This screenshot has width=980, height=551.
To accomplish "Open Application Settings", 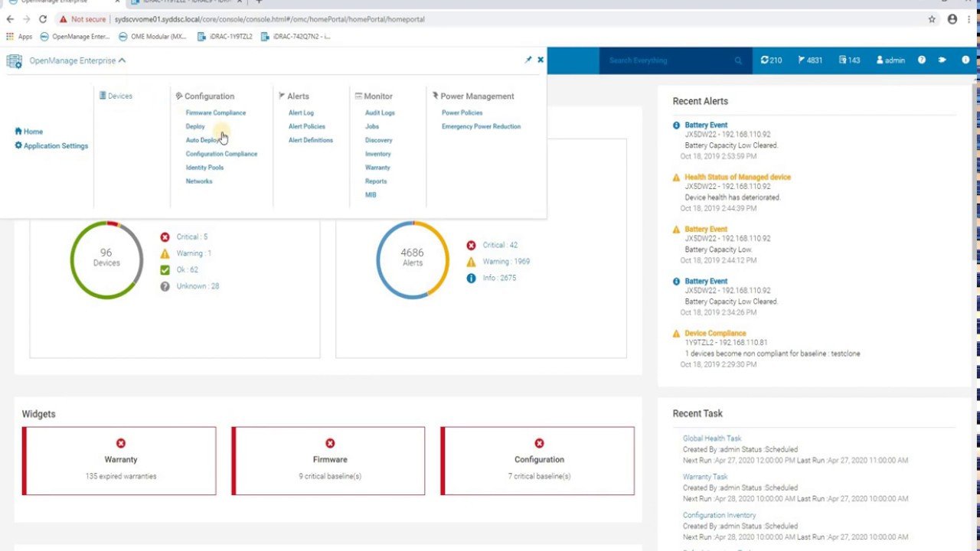I will [51, 145].
